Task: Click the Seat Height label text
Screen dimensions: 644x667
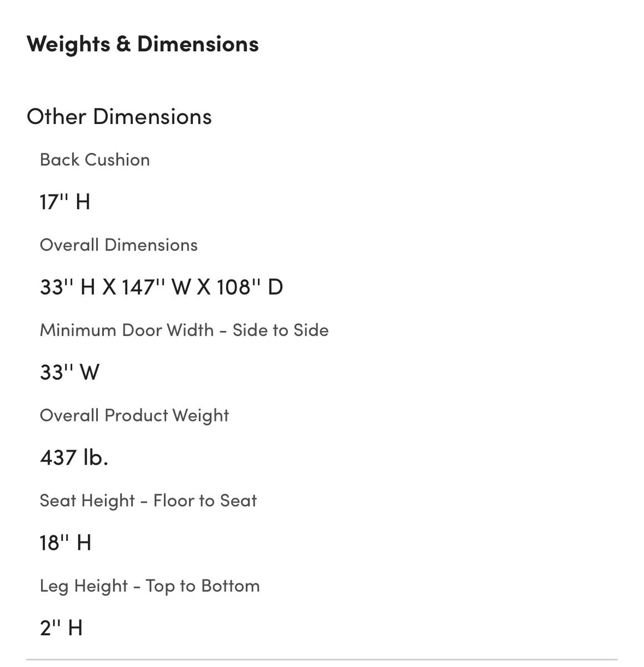Action: click(87, 501)
